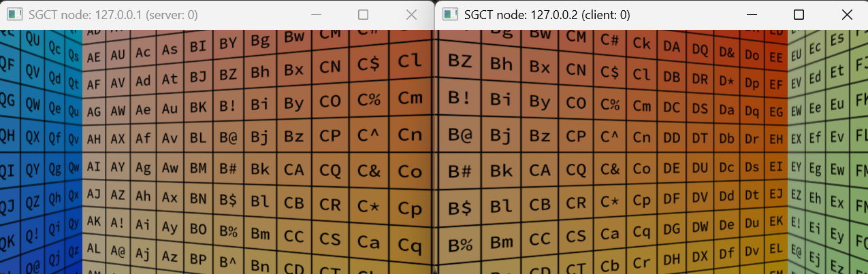The height and width of the screenshot is (274, 868).
Task: Click the 'Ac' cell
Action: [143, 52]
